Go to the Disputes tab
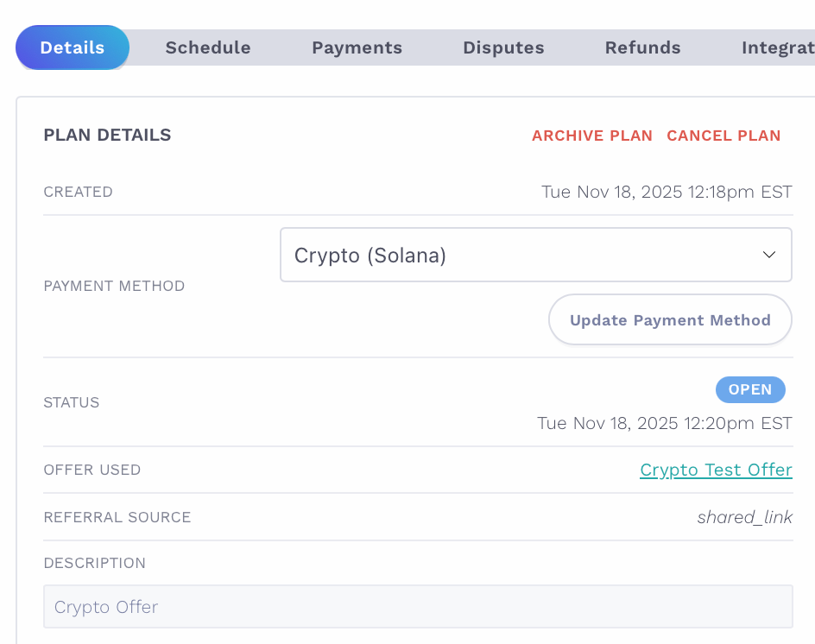Image resolution: width=815 pixels, height=644 pixels. coord(503,47)
